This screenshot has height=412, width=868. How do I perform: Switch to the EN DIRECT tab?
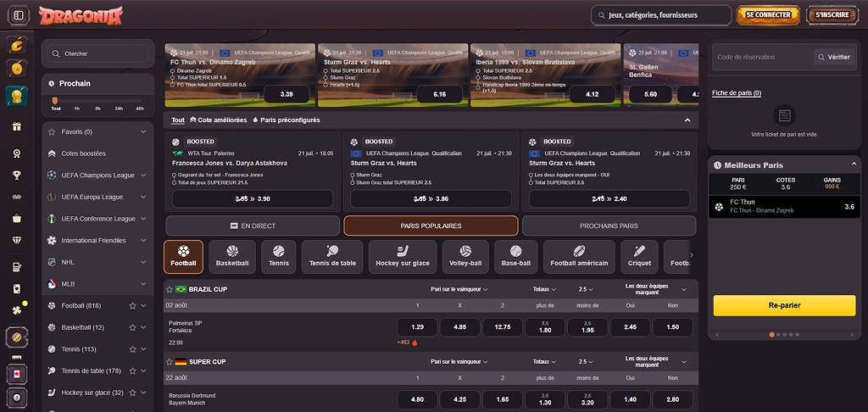[253, 226]
